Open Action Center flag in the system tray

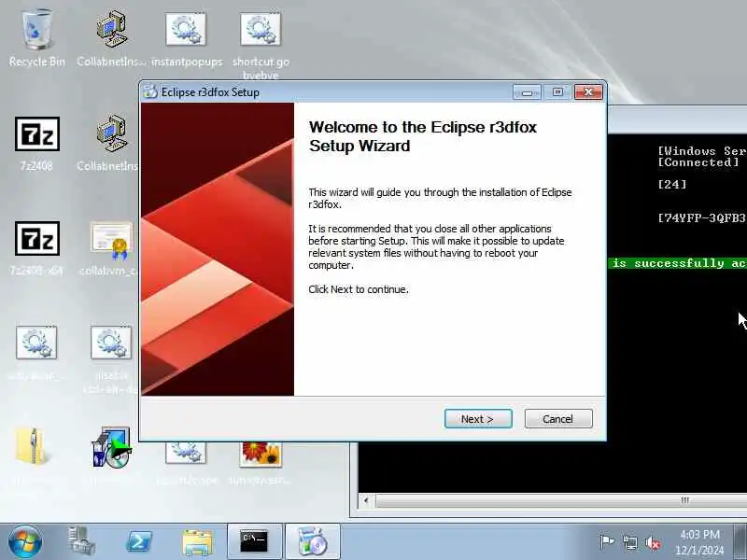click(x=606, y=542)
